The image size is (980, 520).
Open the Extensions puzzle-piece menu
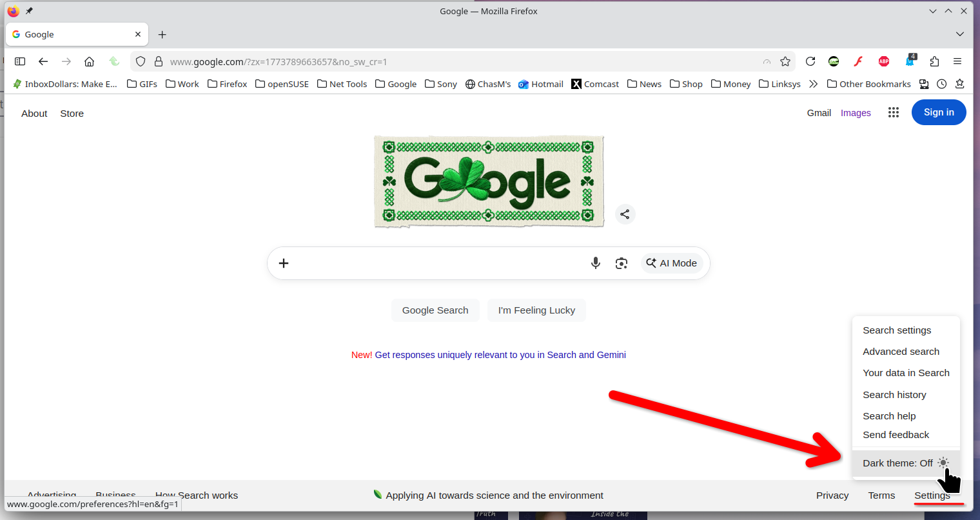(934, 61)
